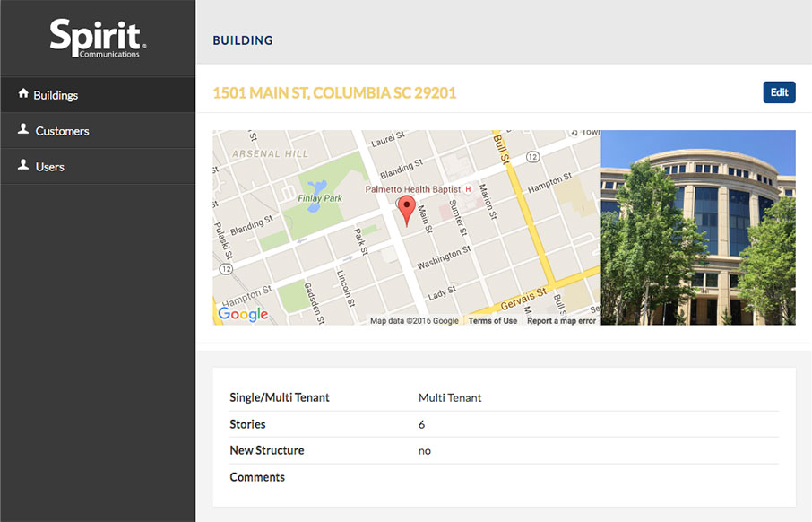
Task: Click the red map pin marker
Action: (407, 211)
